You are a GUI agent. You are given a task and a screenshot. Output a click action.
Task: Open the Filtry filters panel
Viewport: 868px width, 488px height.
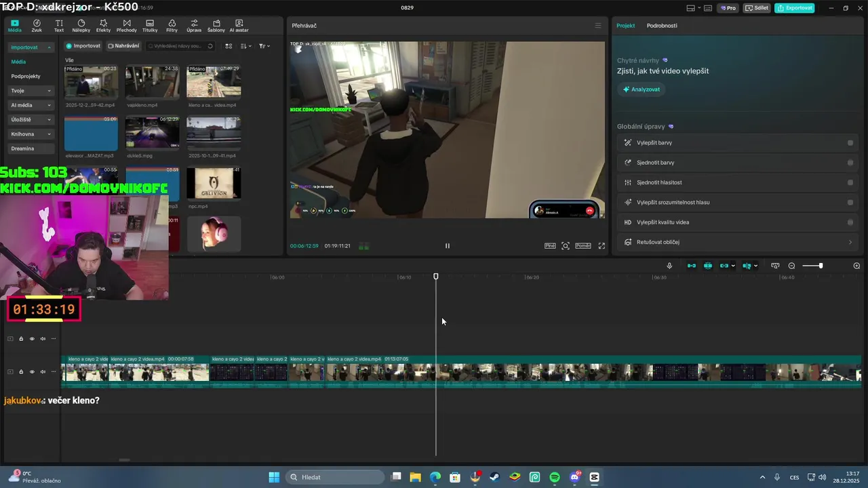172,26
